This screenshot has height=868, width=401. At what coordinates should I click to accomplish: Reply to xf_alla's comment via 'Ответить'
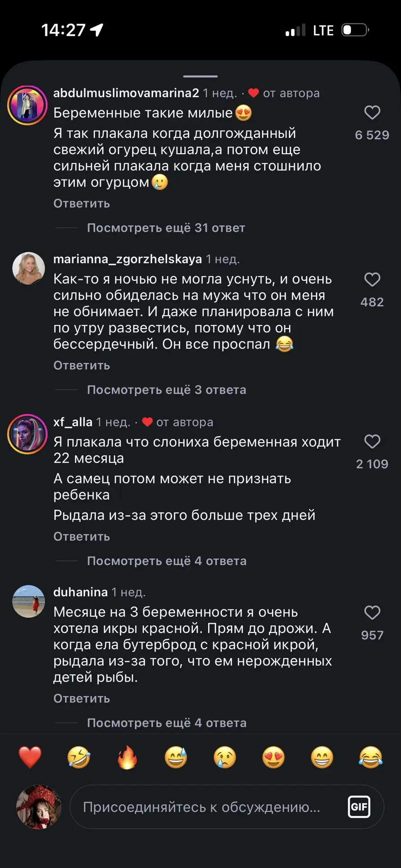81,537
